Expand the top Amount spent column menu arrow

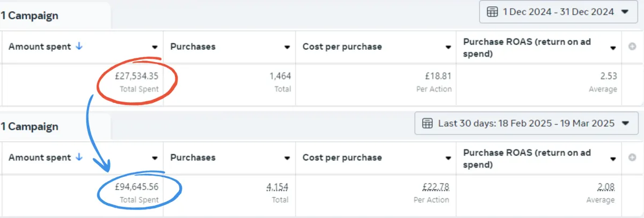pyautogui.click(x=155, y=47)
